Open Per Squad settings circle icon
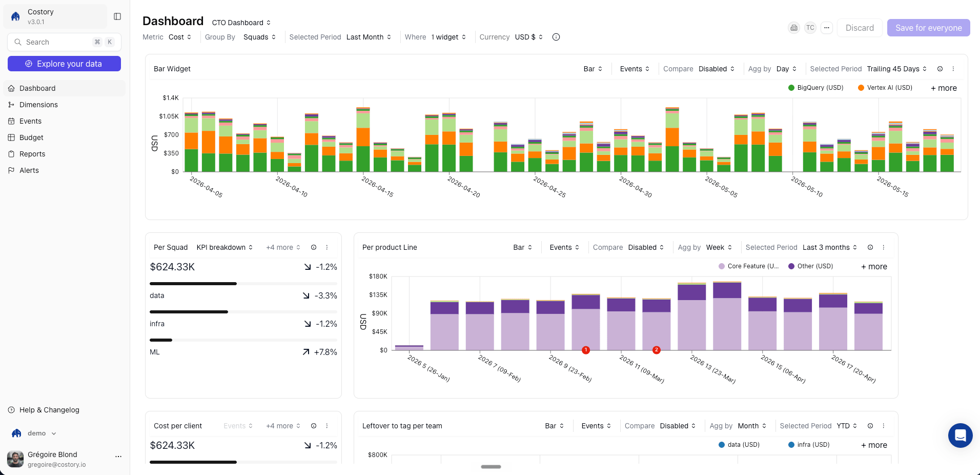Screen dimensions: 980x475 (314, 247)
